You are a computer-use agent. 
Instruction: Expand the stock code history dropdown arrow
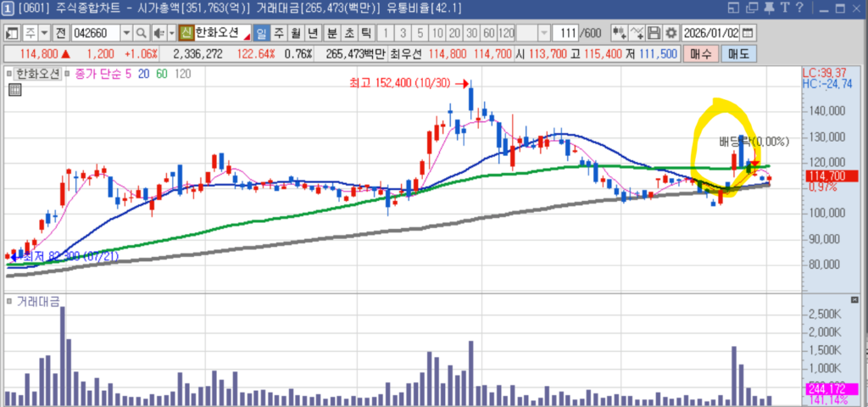coord(126,33)
